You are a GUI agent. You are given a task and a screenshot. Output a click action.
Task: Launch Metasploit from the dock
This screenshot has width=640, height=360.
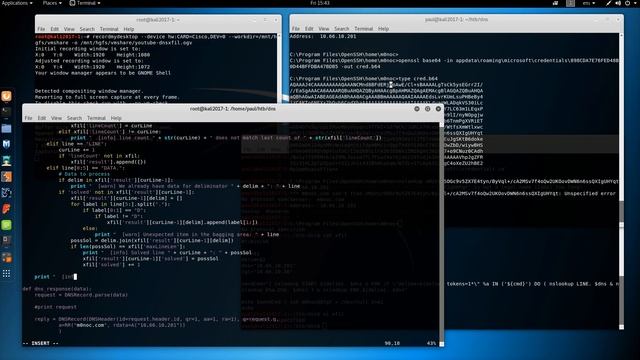point(7,144)
